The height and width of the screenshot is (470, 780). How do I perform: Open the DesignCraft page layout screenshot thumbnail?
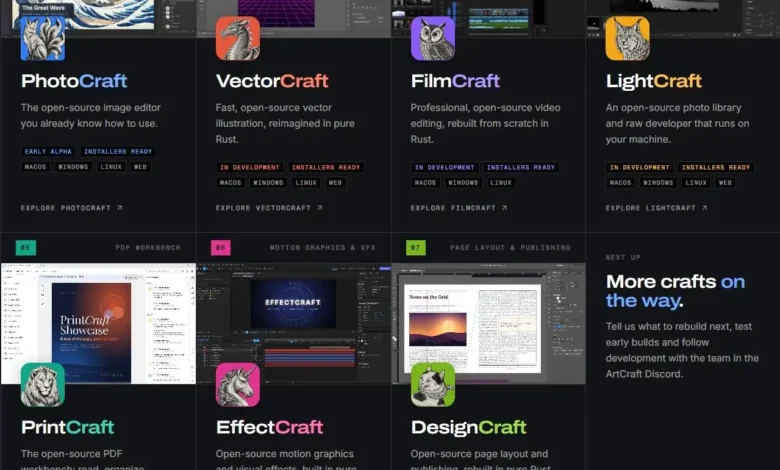[488, 323]
